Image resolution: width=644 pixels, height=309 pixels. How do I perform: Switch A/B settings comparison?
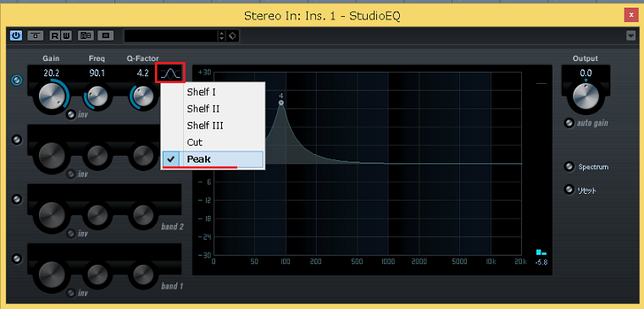86,36
